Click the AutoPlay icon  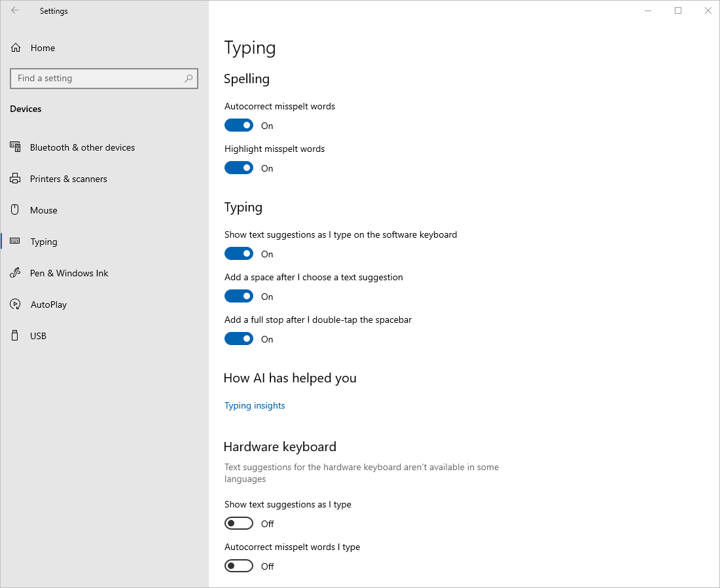coord(15,304)
